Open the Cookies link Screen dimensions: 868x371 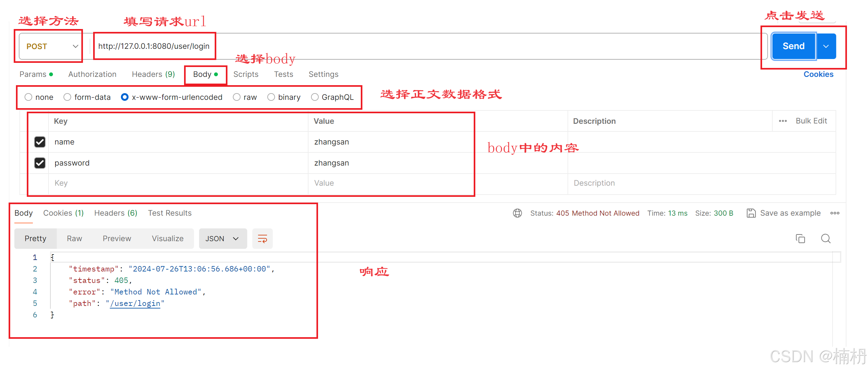[818, 74]
